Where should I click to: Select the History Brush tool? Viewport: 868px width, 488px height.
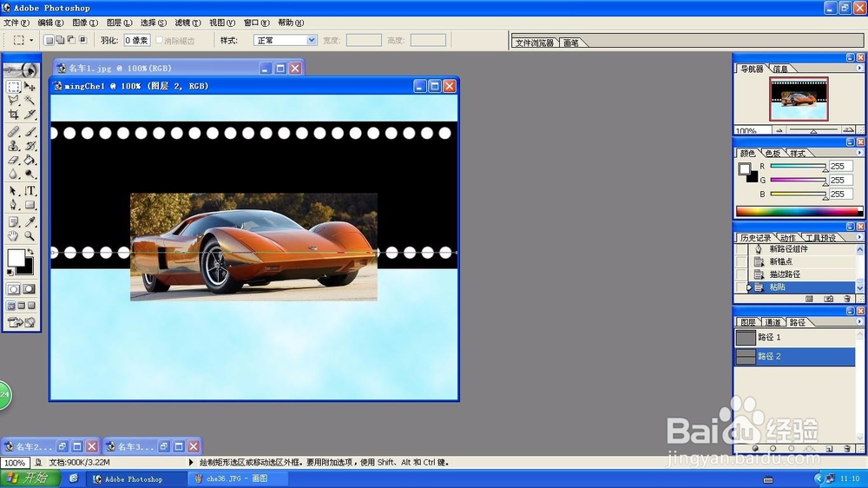(x=30, y=146)
